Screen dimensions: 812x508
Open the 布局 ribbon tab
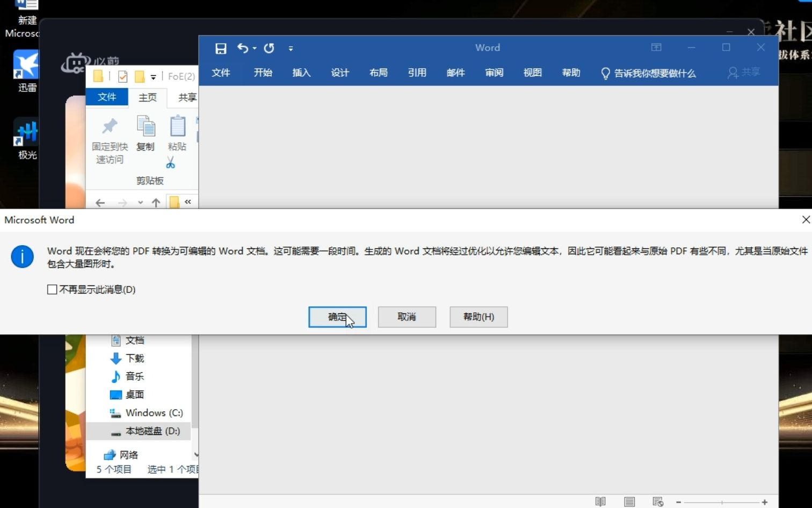click(379, 73)
